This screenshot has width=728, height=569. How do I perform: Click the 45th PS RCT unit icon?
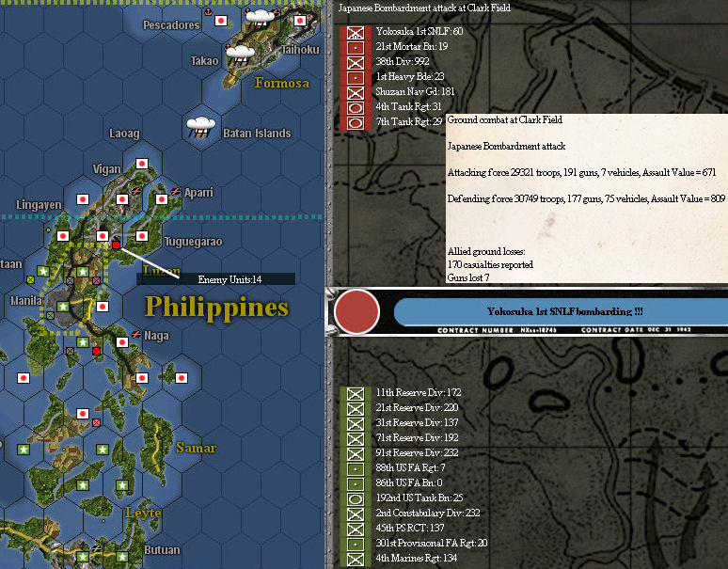[x=356, y=529]
